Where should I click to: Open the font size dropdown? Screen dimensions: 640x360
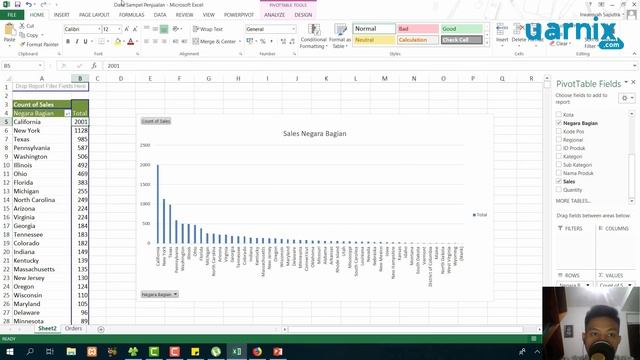point(119,29)
